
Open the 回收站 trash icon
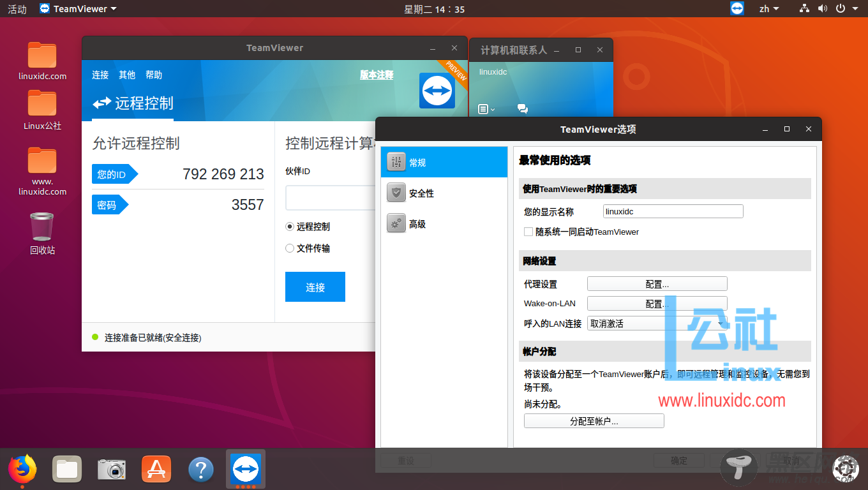42,234
